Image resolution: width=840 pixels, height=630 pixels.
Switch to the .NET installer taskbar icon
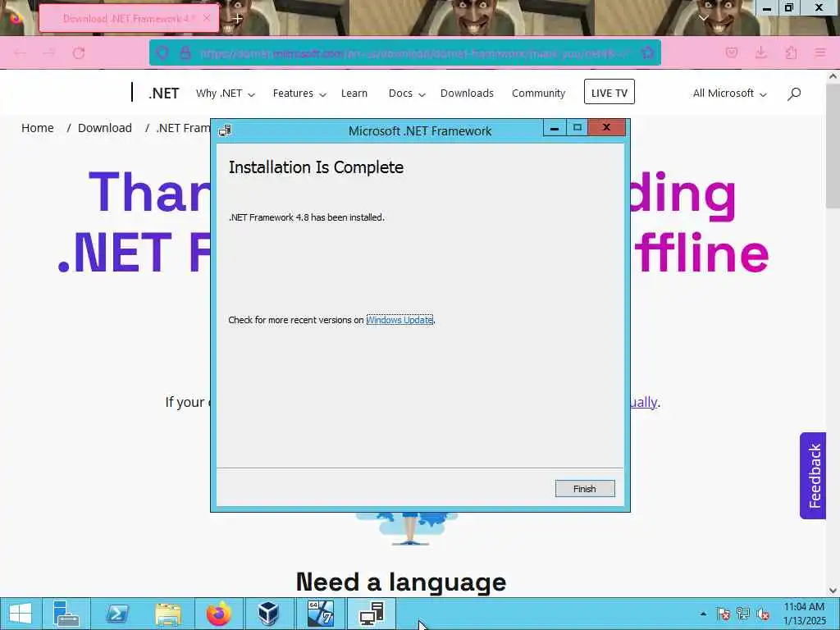coord(372,614)
